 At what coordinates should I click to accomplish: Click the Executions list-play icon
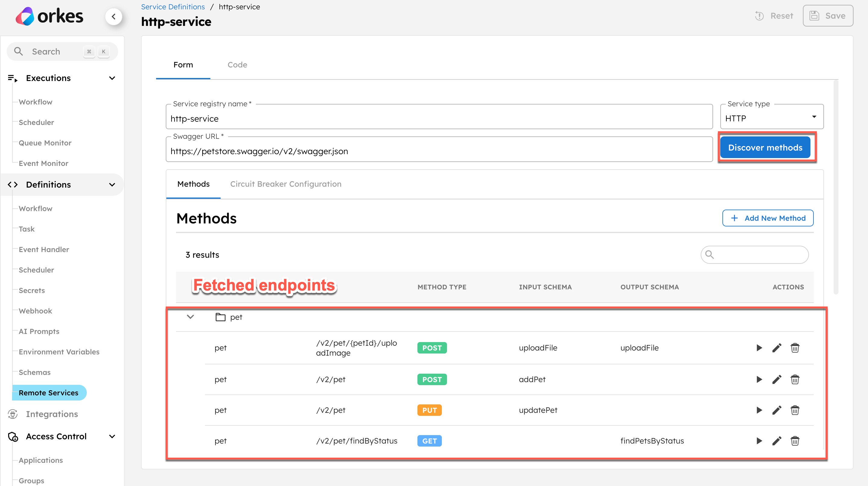point(13,78)
